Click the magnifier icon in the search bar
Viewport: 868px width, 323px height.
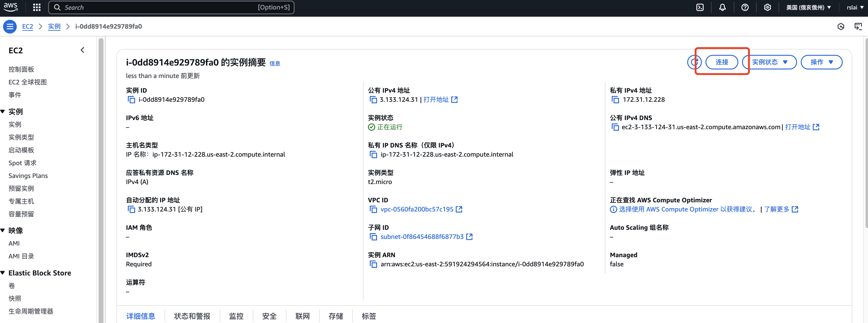pos(57,7)
